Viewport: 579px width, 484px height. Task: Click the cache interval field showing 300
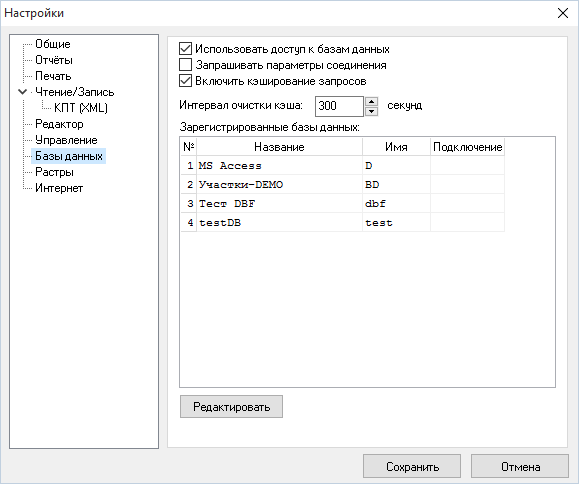coord(339,106)
